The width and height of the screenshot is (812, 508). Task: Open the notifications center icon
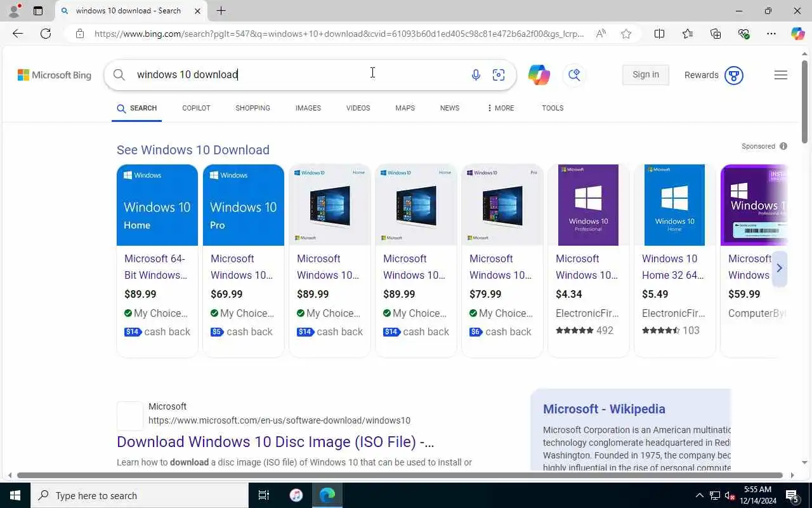tap(792, 495)
